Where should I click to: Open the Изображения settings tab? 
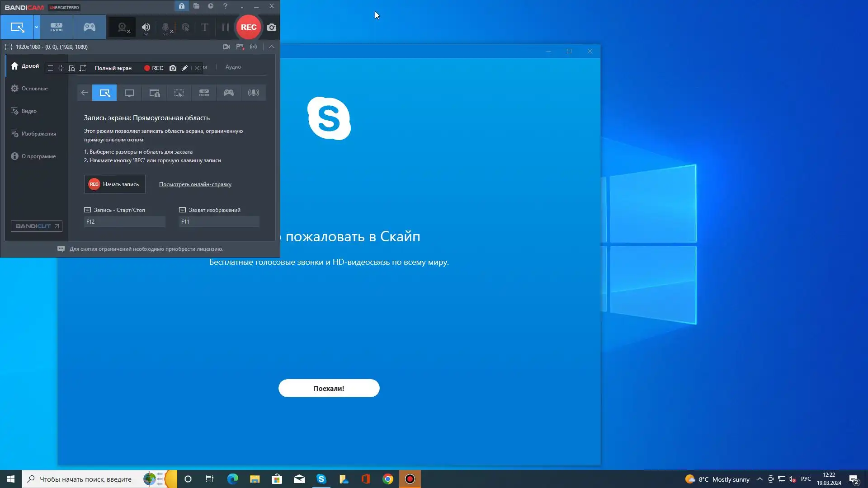(x=38, y=134)
